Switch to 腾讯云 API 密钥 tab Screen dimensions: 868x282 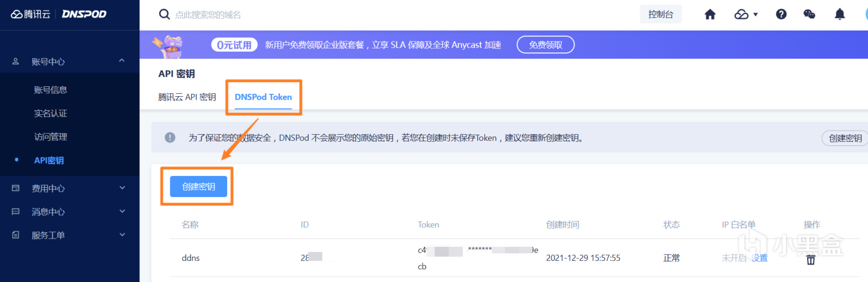point(187,97)
